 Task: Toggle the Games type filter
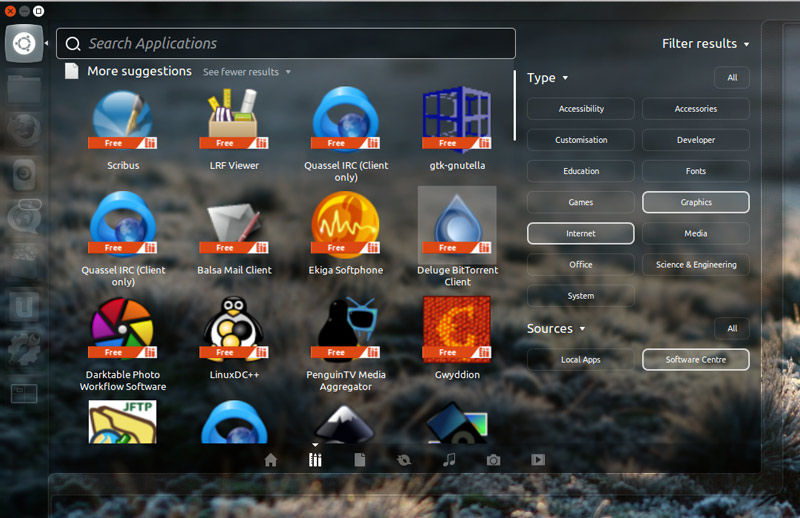click(581, 202)
